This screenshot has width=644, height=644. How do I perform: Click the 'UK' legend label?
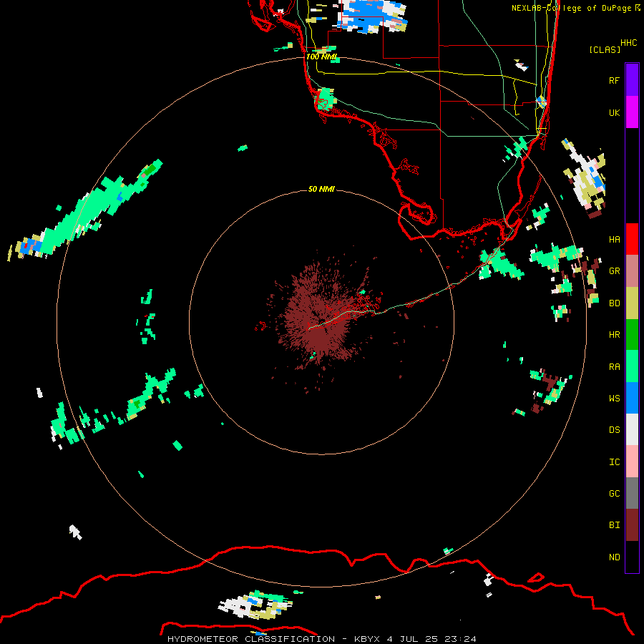tap(614, 112)
